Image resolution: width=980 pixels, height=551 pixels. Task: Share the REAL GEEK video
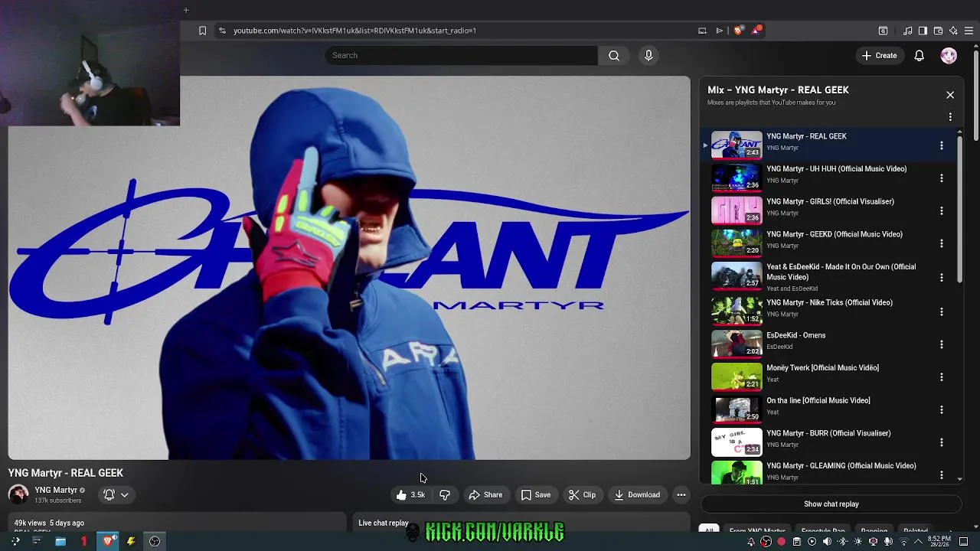485,494
